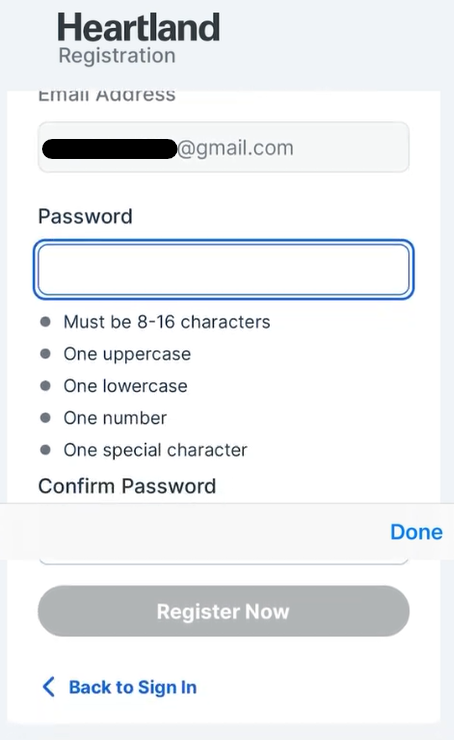Click the Heartland logo
This screenshot has width=454, height=740.
tap(138, 27)
